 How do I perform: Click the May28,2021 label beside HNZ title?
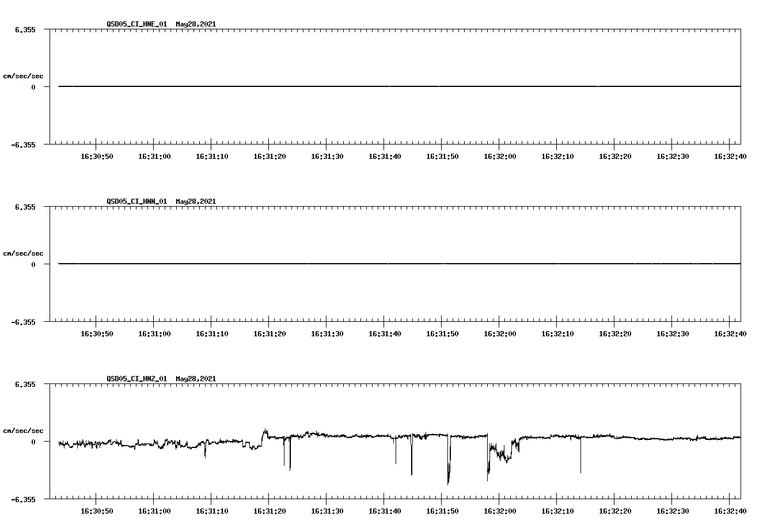pos(196,379)
